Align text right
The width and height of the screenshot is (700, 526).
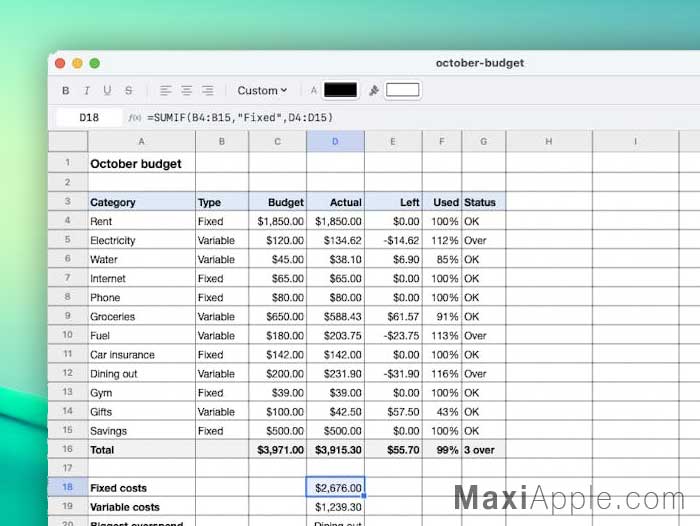(208, 91)
